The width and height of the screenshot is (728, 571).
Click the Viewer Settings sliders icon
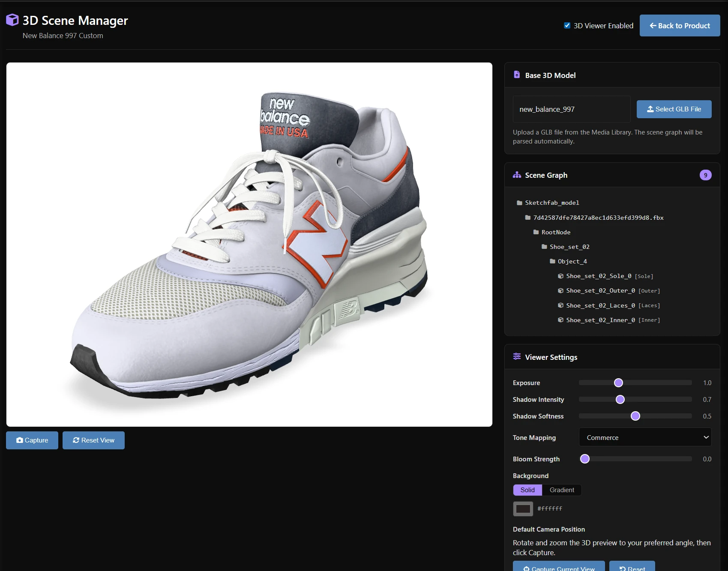click(517, 356)
